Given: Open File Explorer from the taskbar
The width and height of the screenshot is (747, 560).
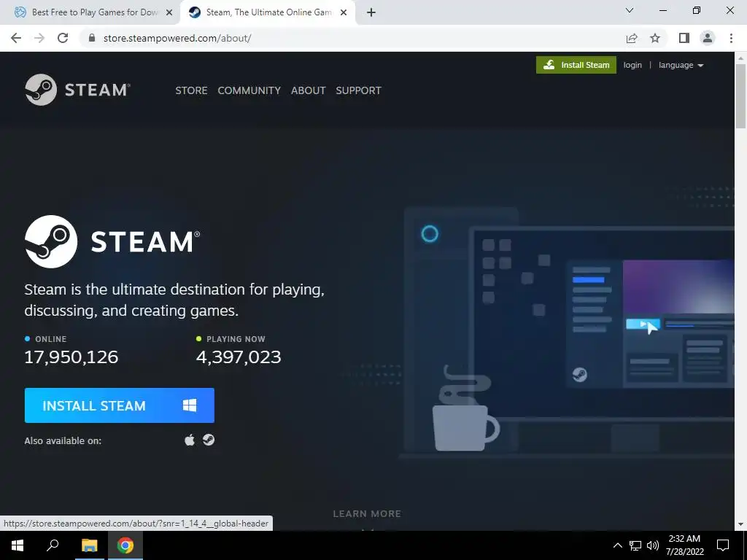Looking at the screenshot, I should (x=89, y=545).
